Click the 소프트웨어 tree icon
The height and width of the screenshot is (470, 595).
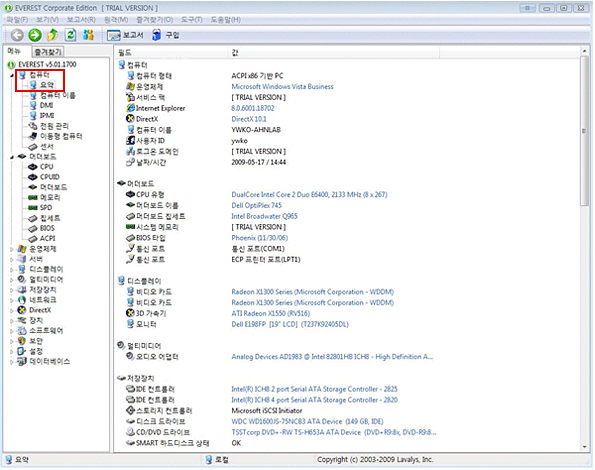click(x=22, y=331)
